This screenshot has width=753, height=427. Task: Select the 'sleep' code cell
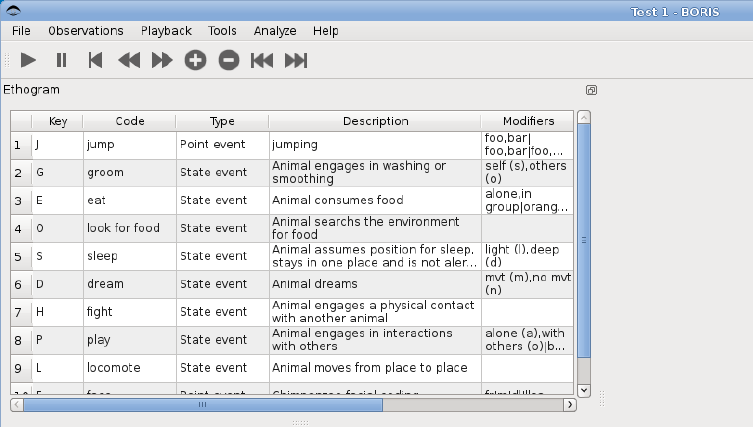click(x=130, y=256)
